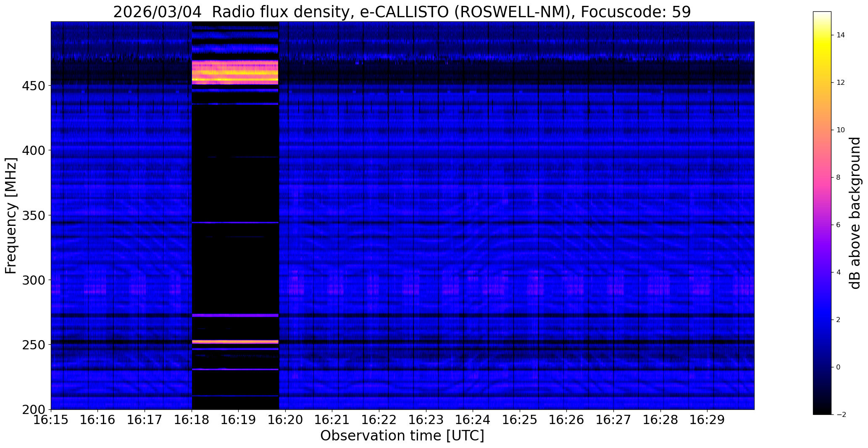Click the colorbar tick label 10

point(841,130)
